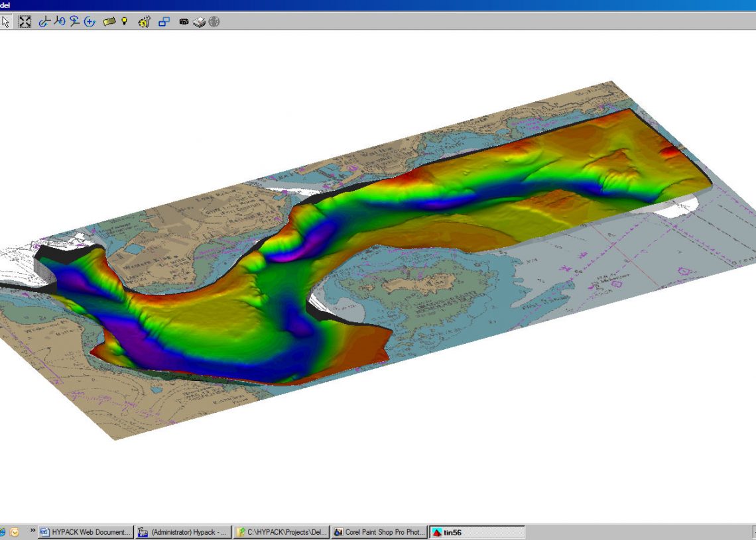The width and height of the screenshot is (756, 540).
Task: Select the tin56 taskbar button
Action: coord(477,532)
